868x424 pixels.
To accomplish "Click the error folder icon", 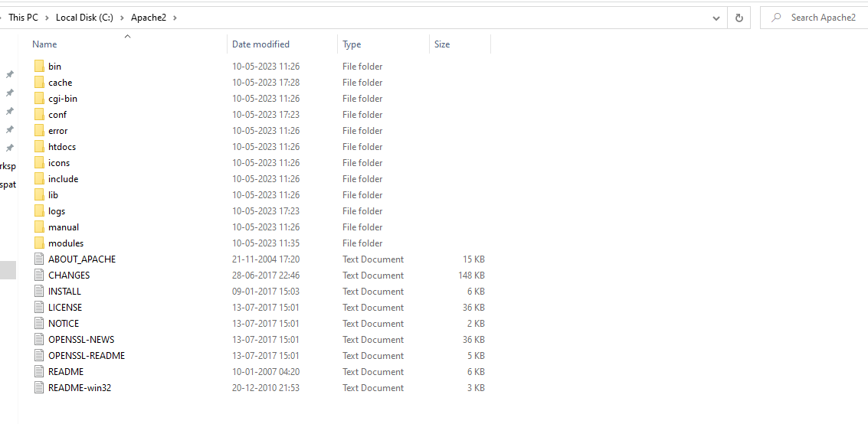I will tap(39, 130).
